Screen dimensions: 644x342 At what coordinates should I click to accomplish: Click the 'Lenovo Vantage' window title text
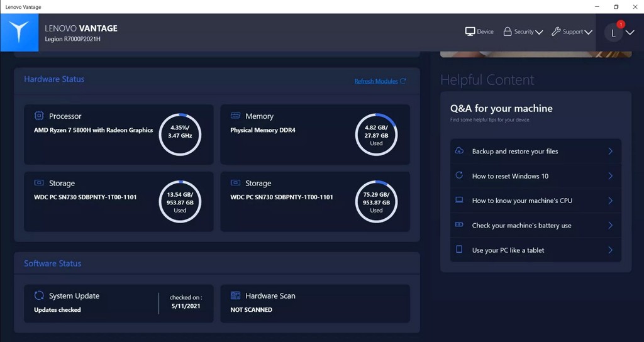[23, 7]
